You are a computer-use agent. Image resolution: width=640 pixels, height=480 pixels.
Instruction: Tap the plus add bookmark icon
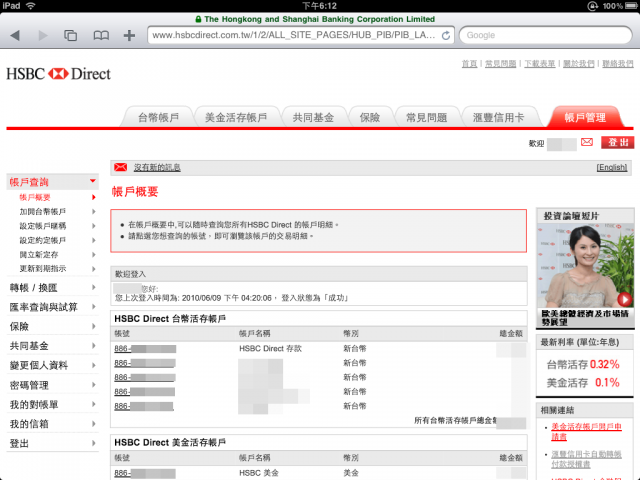(129, 36)
